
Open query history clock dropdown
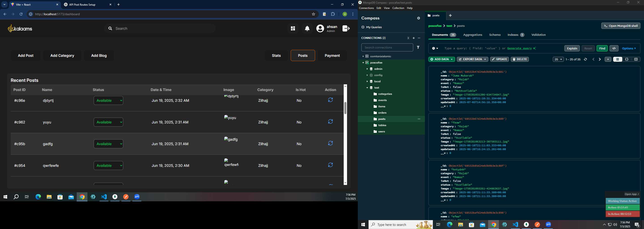[x=435, y=49]
